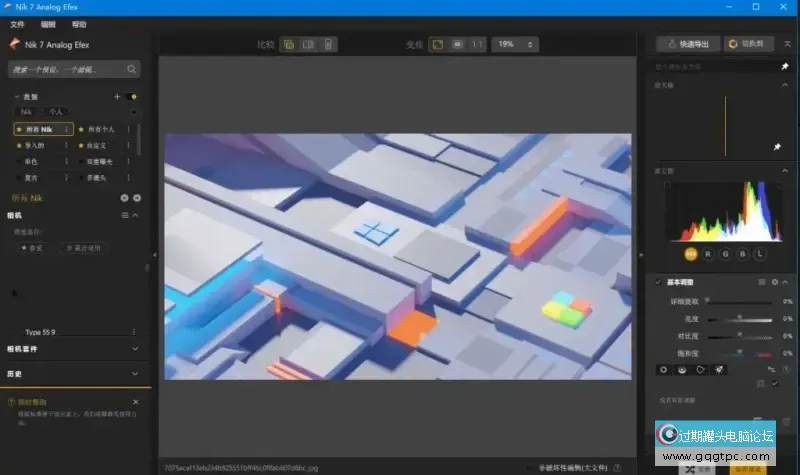Show G histogram channel
800x475 pixels.
(x=726, y=254)
